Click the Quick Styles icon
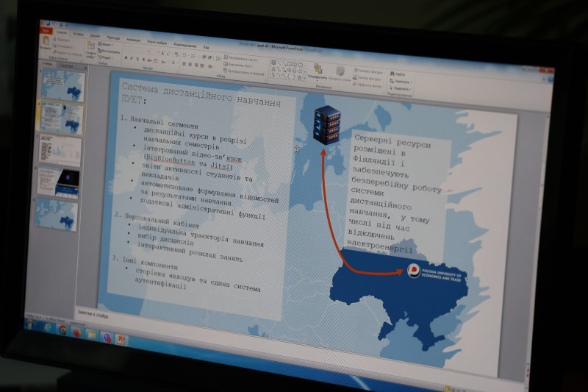 (x=340, y=72)
